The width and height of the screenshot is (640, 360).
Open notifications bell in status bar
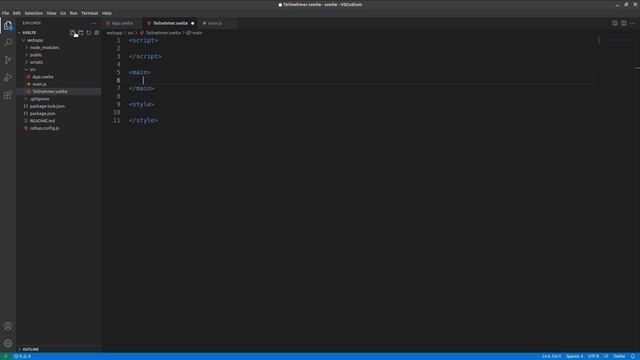633,356
